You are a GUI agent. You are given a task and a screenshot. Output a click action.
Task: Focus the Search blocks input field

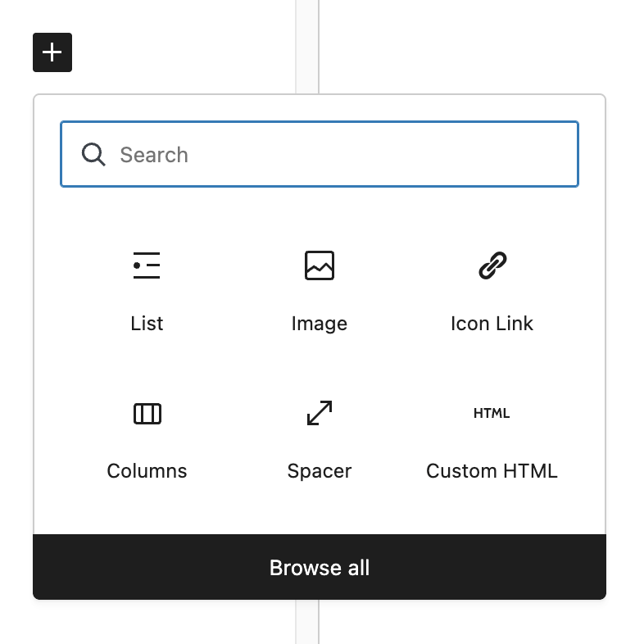(x=319, y=154)
